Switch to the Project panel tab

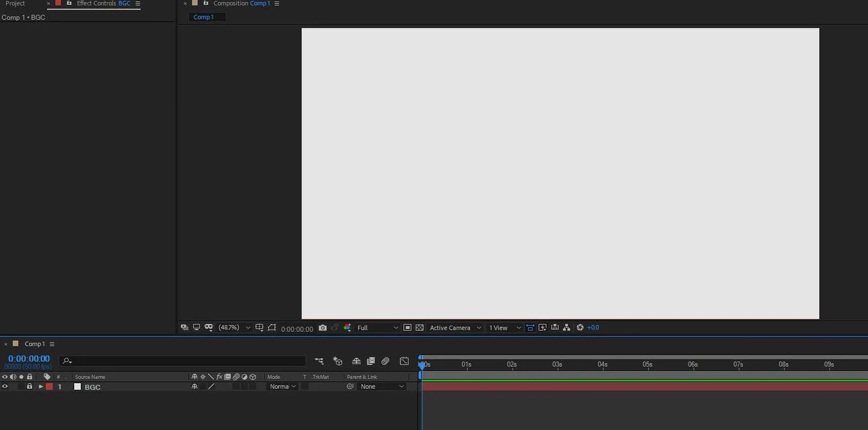coord(15,4)
